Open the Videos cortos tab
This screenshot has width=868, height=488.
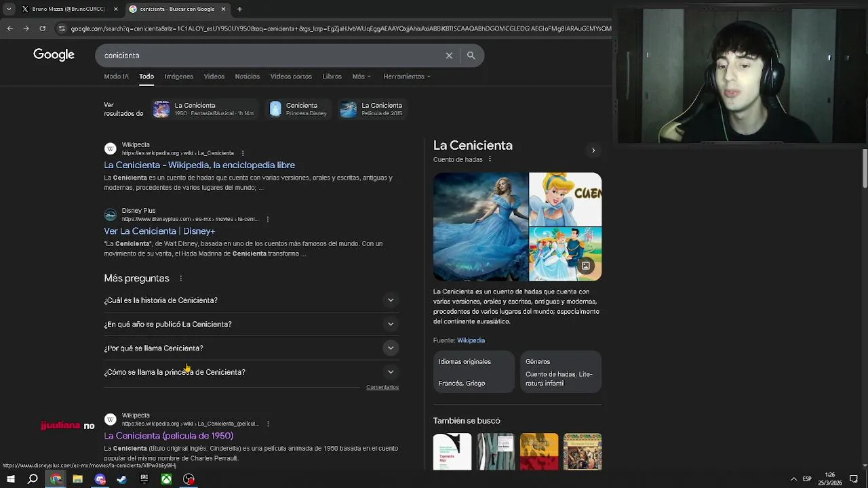291,77
